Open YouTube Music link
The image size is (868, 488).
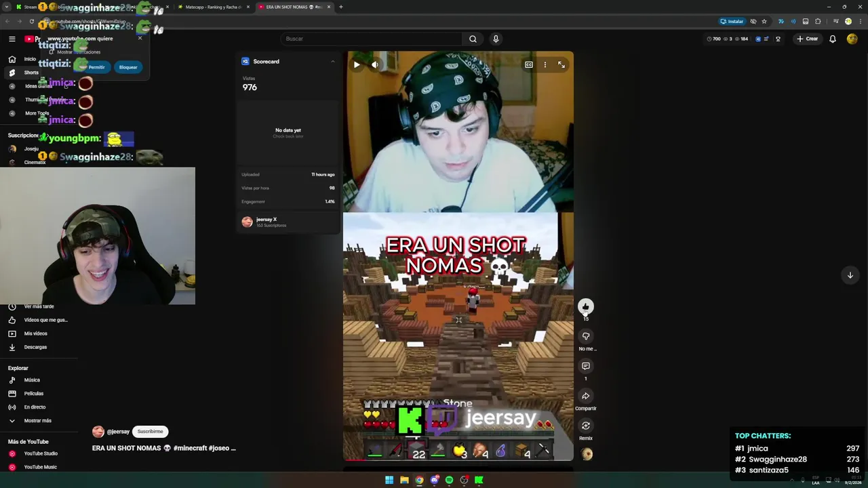[39, 467]
